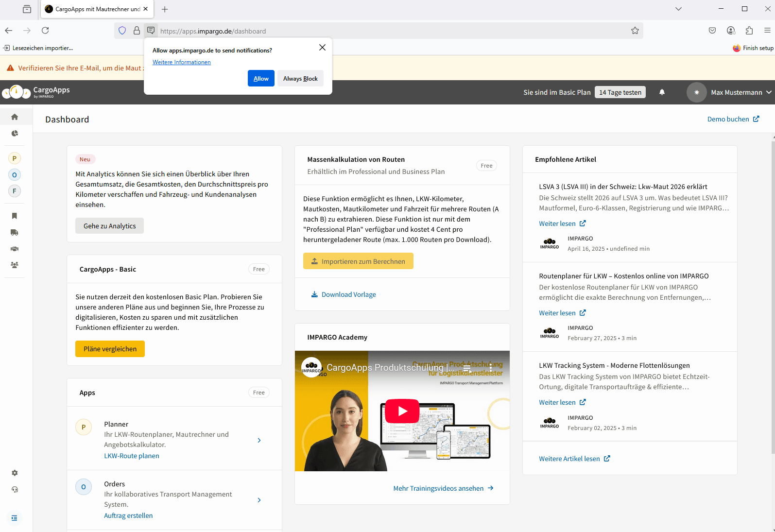Click the browser address bar URL
Viewport: 775px width, 532px height.
[x=213, y=31]
